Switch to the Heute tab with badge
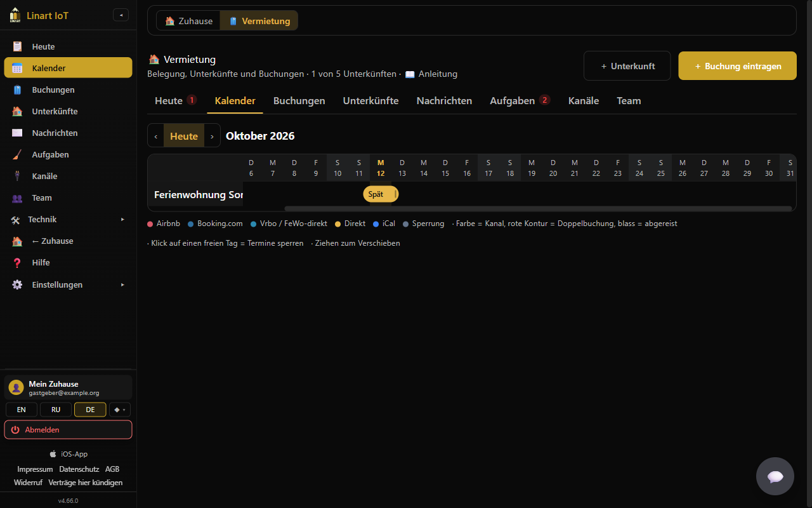The width and height of the screenshot is (812, 508). pyautogui.click(x=175, y=100)
